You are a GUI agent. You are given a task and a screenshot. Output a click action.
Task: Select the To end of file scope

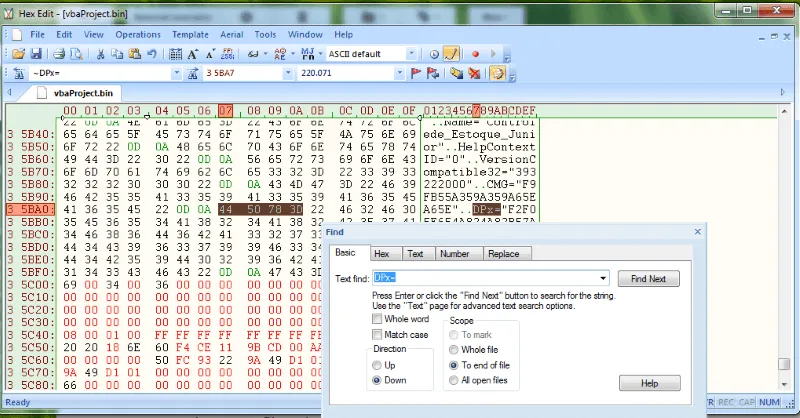454,365
